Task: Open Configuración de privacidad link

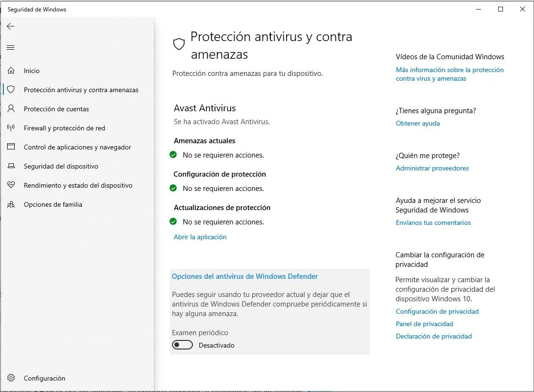Action: point(437,311)
